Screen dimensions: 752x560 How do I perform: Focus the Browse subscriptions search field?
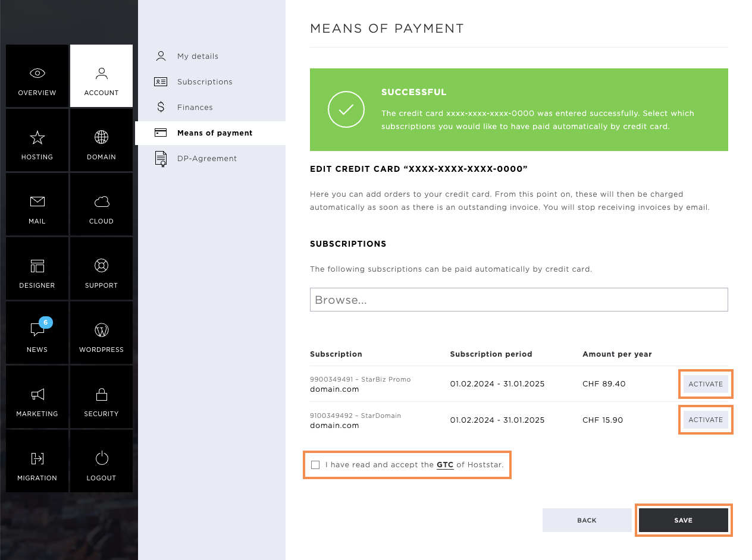click(519, 300)
